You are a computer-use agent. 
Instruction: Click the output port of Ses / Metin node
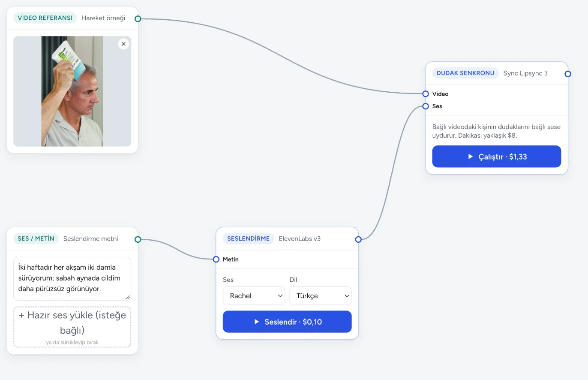pyautogui.click(x=138, y=239)
